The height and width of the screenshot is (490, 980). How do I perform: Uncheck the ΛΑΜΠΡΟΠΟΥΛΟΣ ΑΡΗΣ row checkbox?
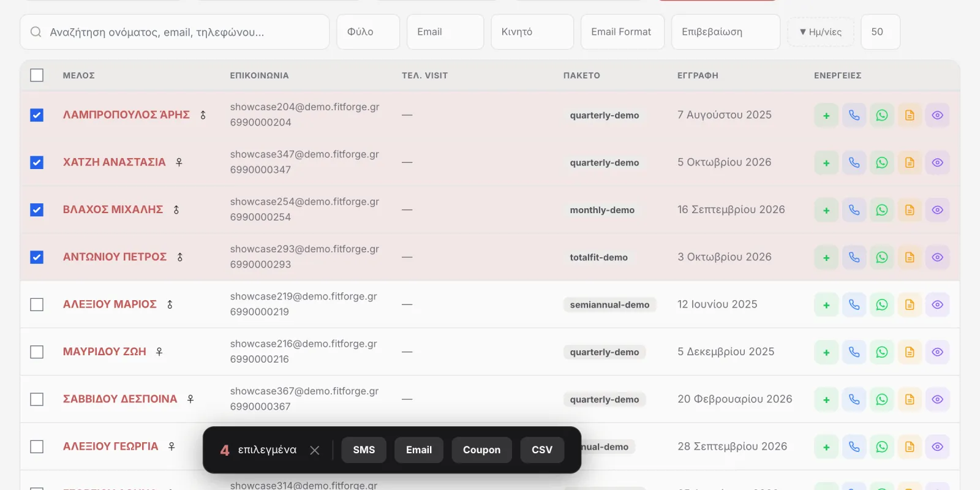37,115
